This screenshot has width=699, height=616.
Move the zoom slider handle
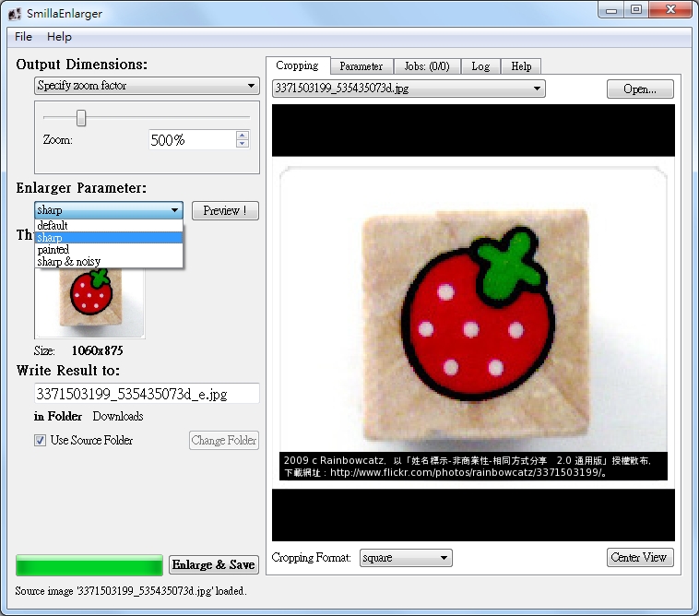[80, 118]
